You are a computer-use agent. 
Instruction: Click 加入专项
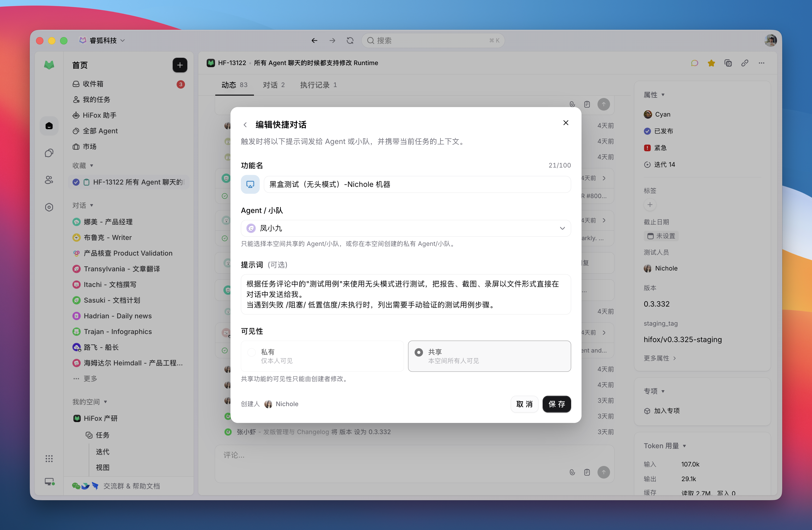click(662, 411)
